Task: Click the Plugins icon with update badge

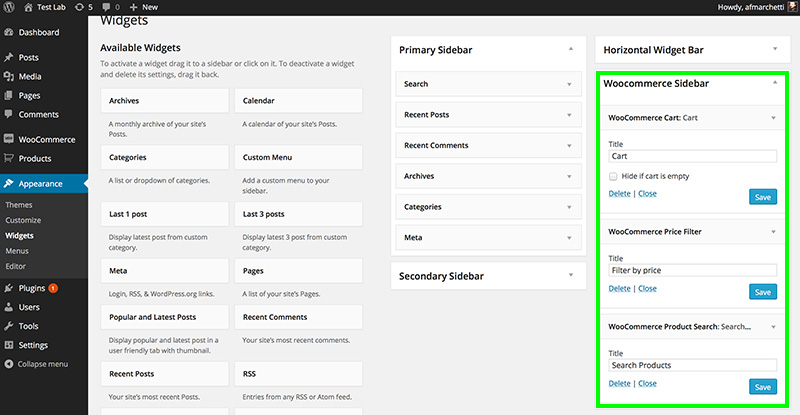Action: click(x=9, y=288)
